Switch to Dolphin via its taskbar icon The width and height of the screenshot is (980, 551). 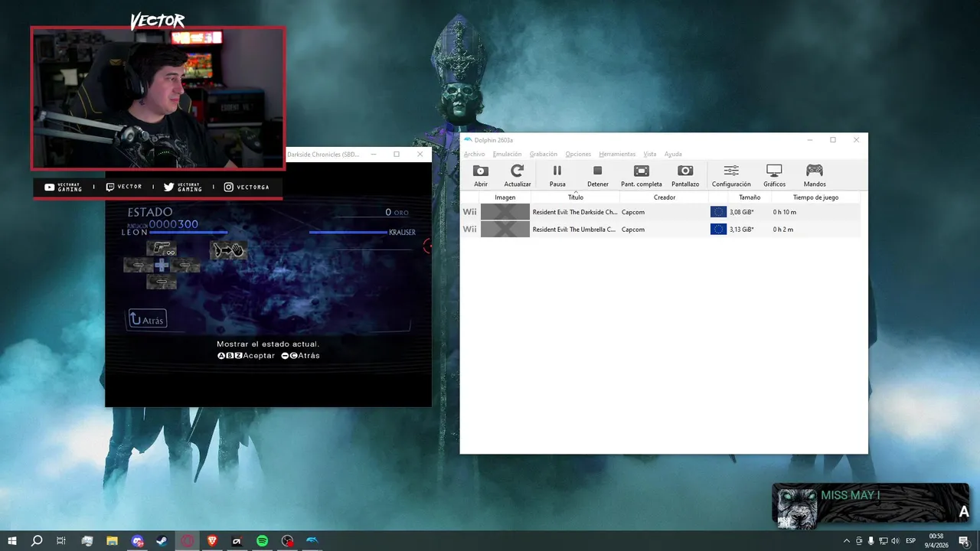[312, 541]
